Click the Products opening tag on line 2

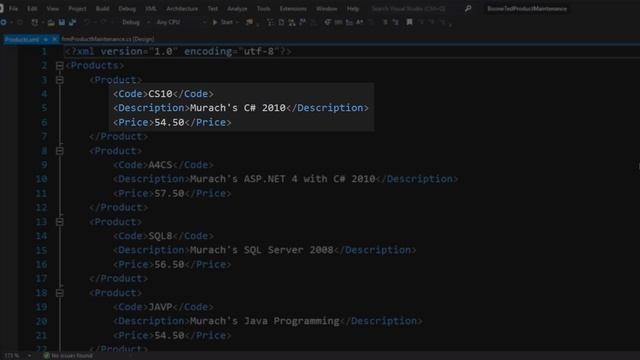click(95, 66)
